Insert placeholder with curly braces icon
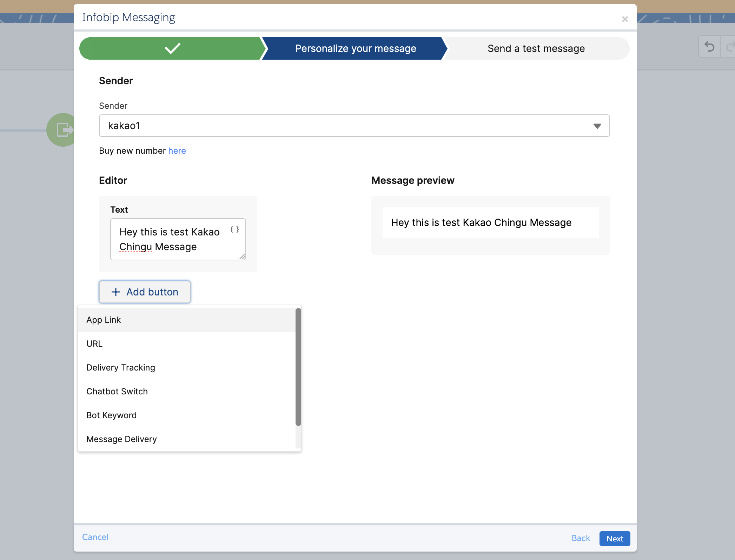This screenshot has width=735, height=560. (235, 229)
